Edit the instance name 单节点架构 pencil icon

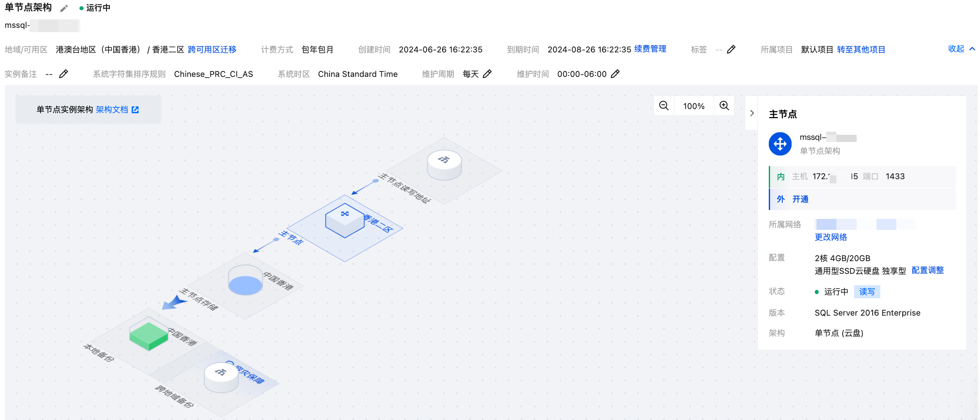[x=64, y=8]
